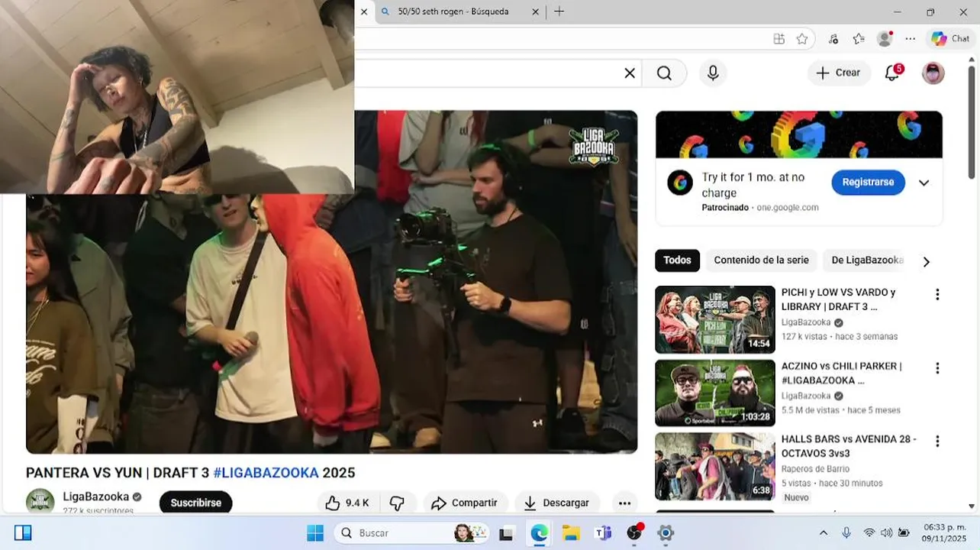Viewport: 980px width, 550px height.
Task: Open the Windows Start menu
Action: tap(314, 533)
